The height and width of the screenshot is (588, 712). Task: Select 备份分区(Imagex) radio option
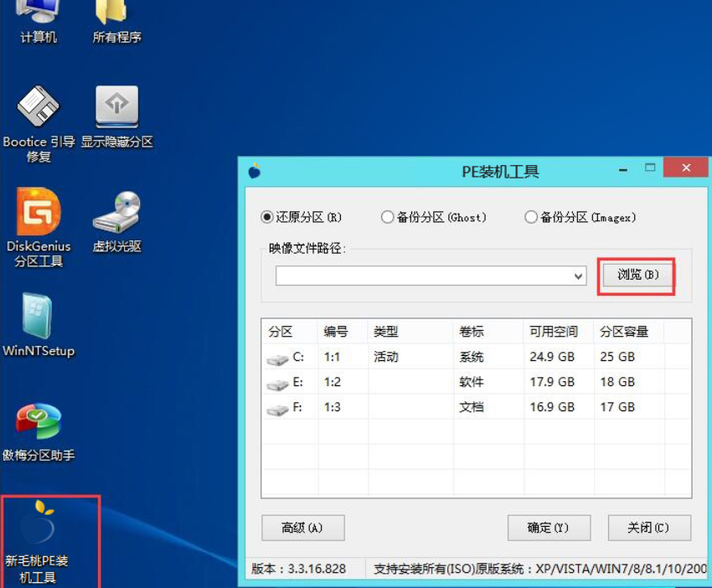531,217
